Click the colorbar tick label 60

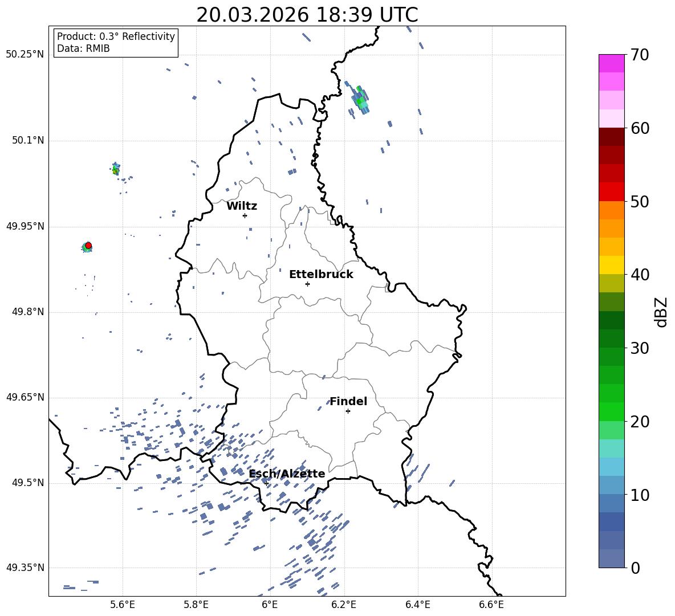pyautogui.click(x=640, y=128)
